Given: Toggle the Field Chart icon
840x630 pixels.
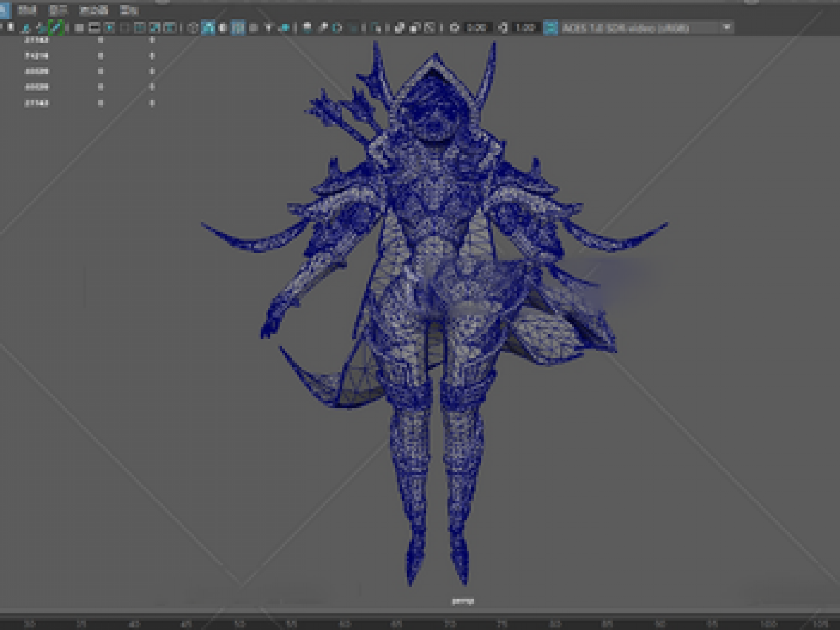Looking at the screenshot, I should point(140,27).
